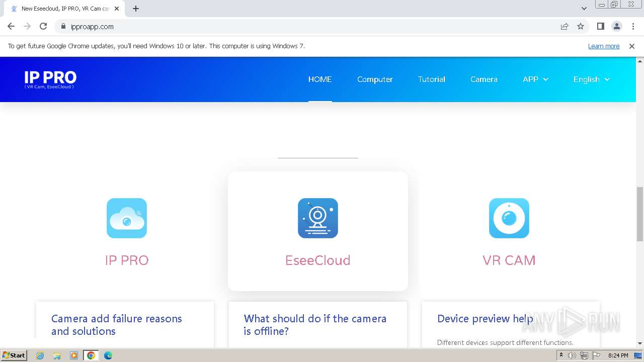Viewport: 644px width, 362px height.
Task: Reload the current page
Action: 43,27
